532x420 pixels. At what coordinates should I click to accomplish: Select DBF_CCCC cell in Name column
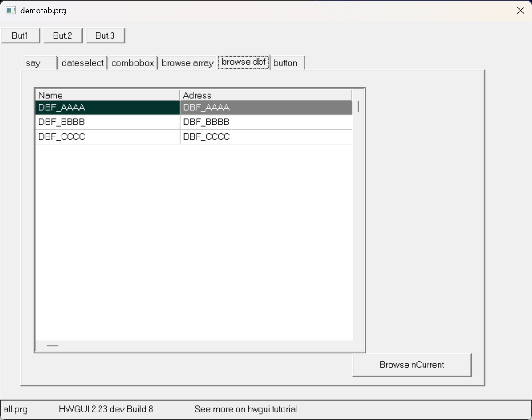click(x=107, y=137)
